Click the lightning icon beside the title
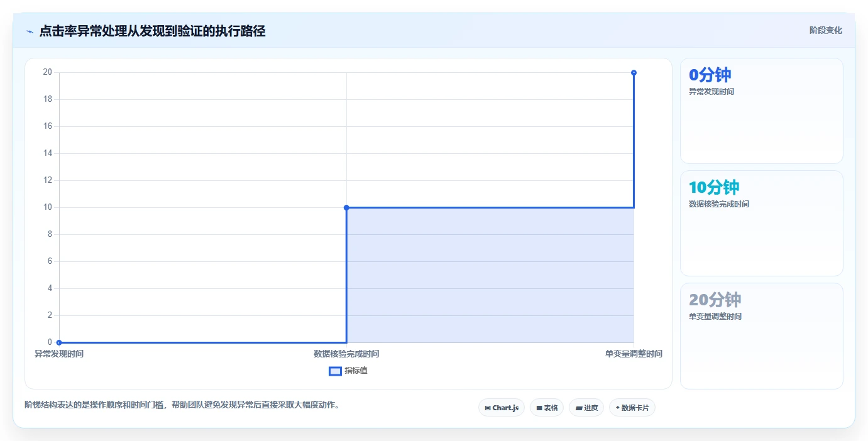868x441 pixels. [30, 31]
